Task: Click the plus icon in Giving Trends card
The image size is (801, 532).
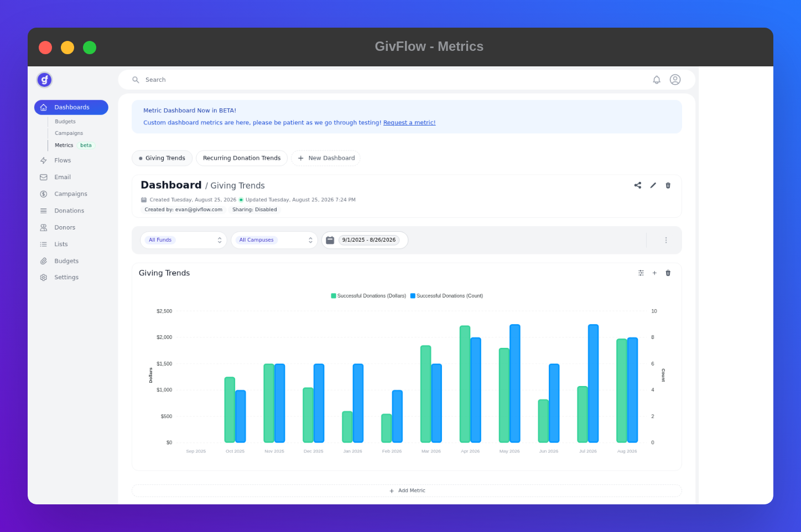Action: point(654,273)
